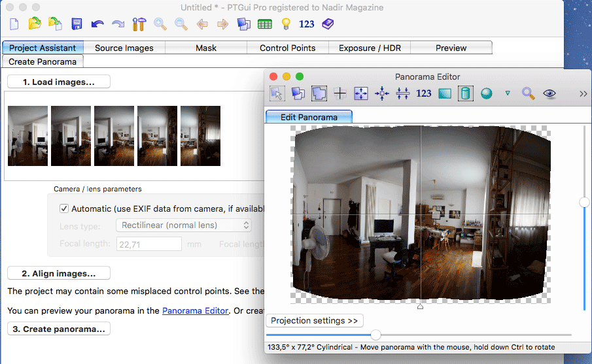
Task: Switch to the Preview tab
Action: tap(451, 48)
